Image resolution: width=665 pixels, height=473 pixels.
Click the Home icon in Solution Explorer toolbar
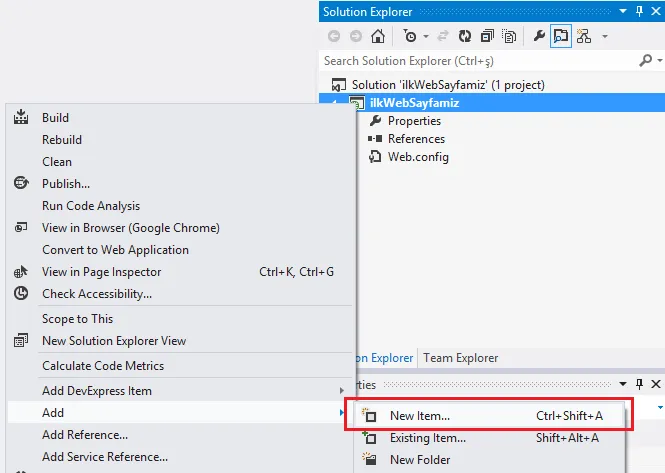377,36
